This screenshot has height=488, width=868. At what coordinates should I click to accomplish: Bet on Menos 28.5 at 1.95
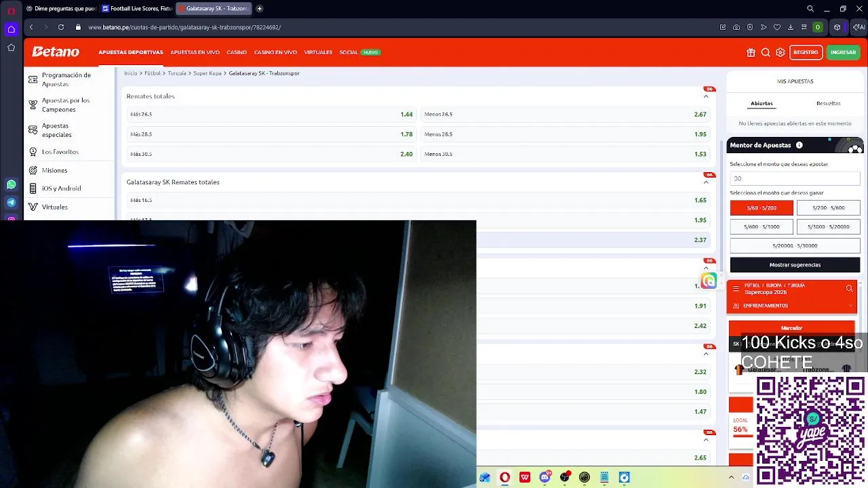(x=566, y=134)
